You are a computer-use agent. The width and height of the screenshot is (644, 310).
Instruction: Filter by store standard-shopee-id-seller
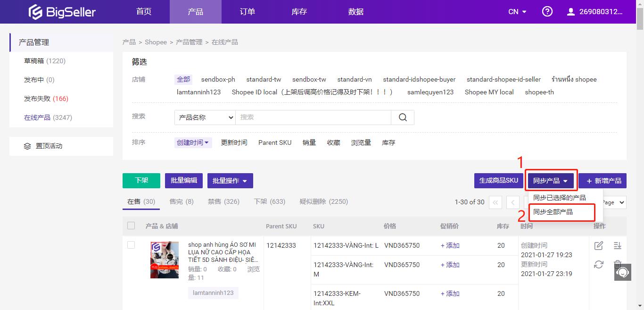504,80
